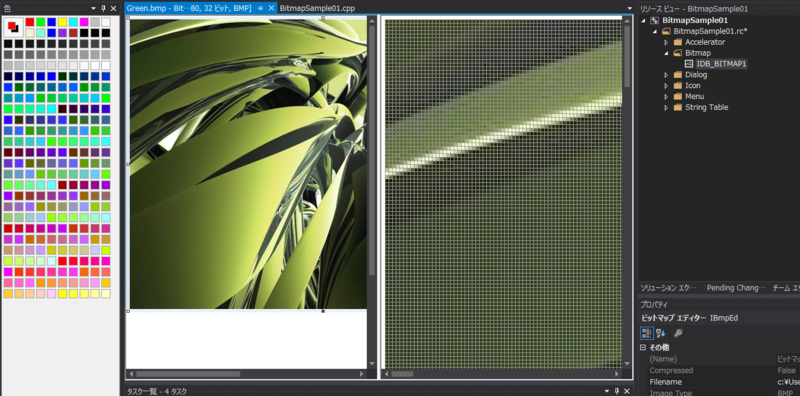
Task: Collapse the BitmapSample01.rc node
Action: [x=655, y=31]
